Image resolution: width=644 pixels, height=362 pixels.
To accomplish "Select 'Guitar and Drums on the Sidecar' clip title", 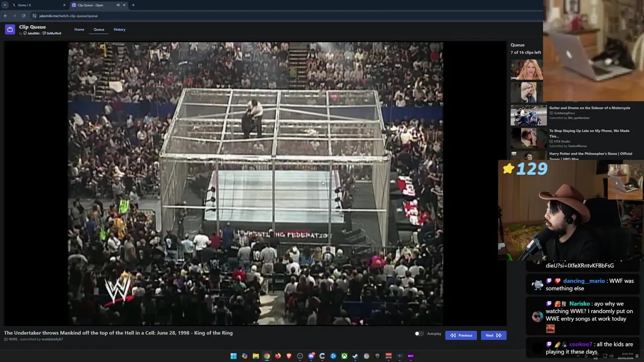I will coord(590,108).
